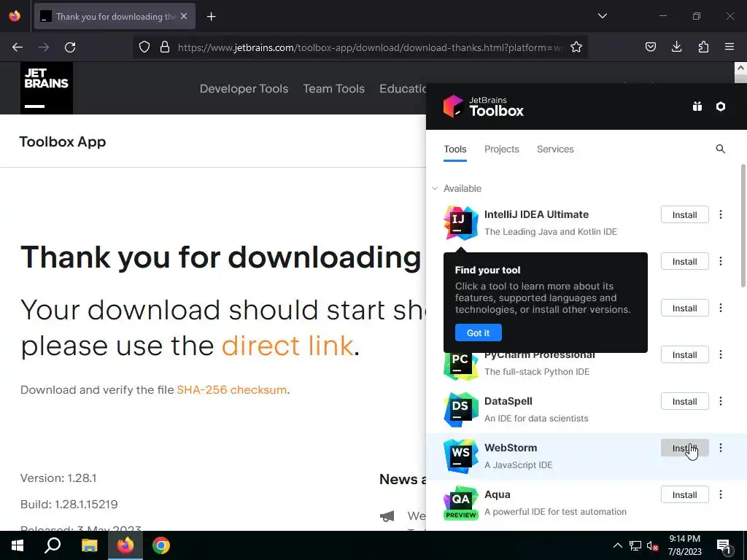747x560 pixels.
Task: Install WebStorm
Action: coord(684,448)
